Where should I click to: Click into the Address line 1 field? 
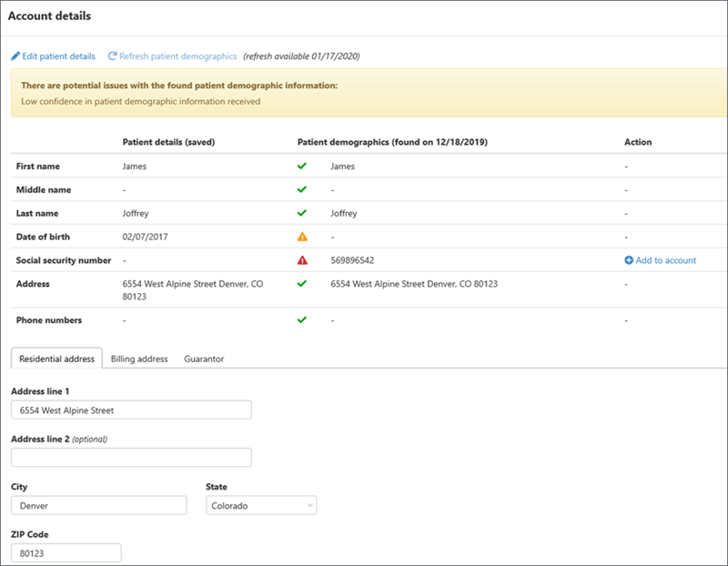point(131,410)
